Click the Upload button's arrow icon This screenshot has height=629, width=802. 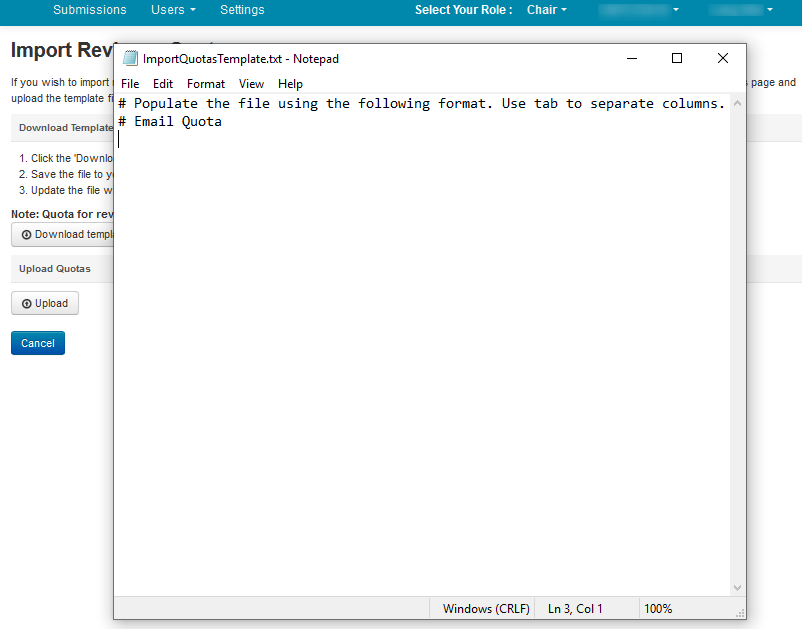point(26,304)
